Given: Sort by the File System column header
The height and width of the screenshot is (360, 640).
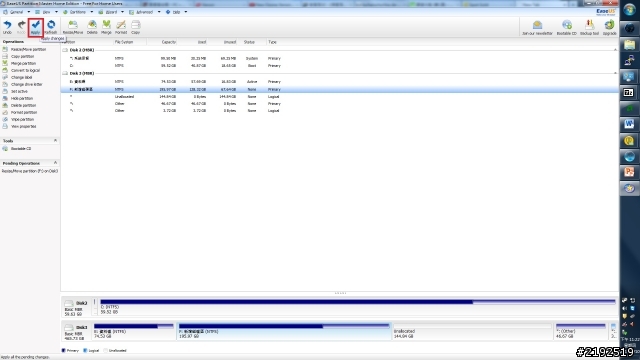Looking at the screenshot, I should pos(124,42).
